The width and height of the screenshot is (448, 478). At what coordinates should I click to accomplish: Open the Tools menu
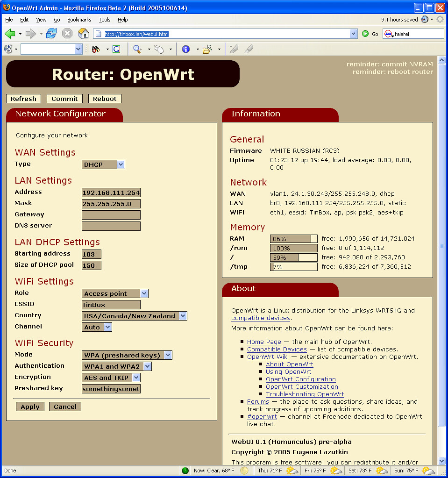point(105,20)
